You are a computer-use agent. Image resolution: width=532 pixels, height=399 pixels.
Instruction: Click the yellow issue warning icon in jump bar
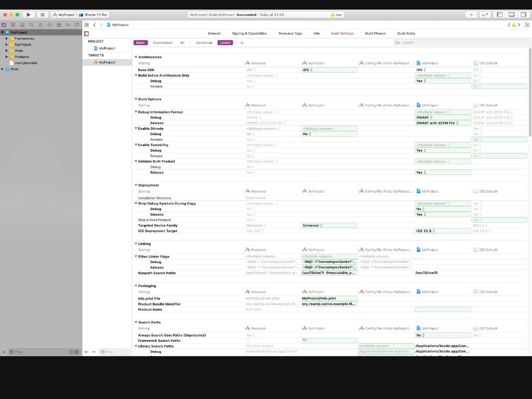514,25
